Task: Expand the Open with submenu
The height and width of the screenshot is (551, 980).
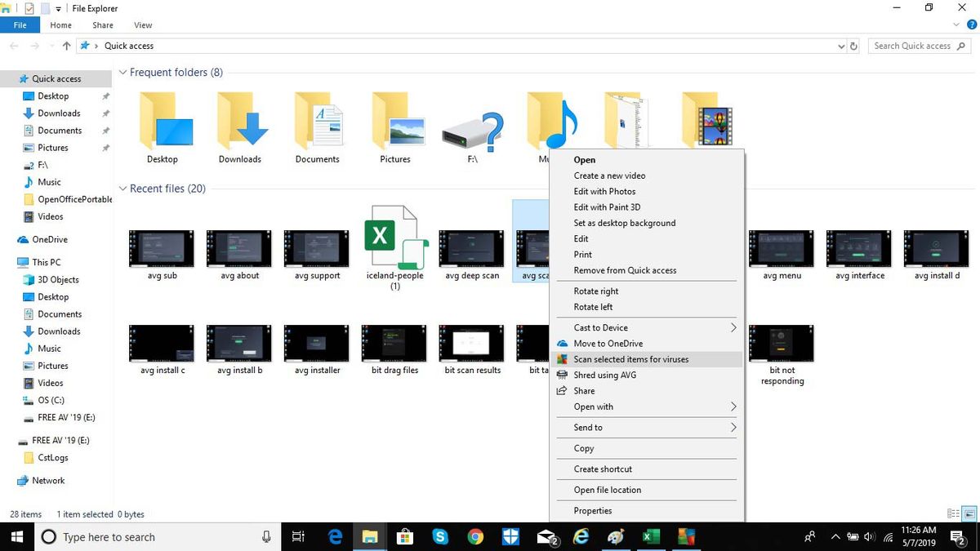Action: pyautogui.click(x=592, y=407)
